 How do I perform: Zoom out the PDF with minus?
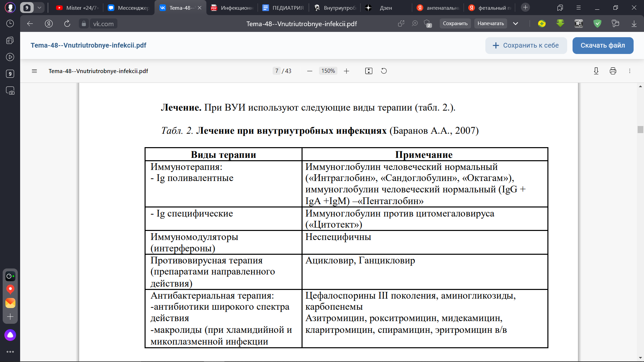tap(310, 71)
